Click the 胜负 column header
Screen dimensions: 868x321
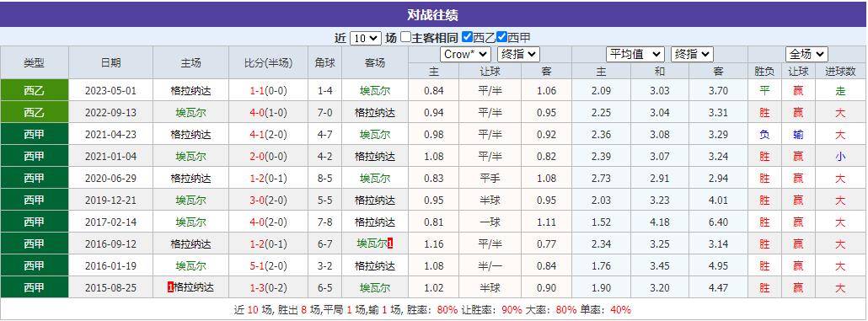pos(764,72)
